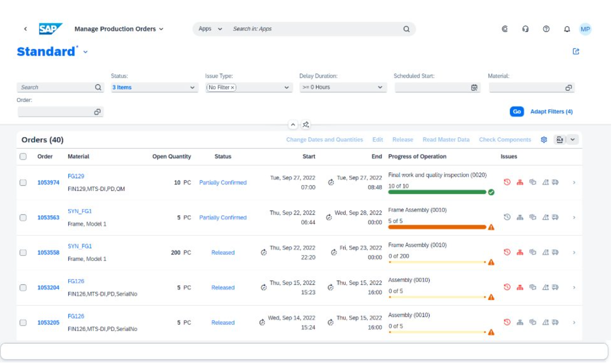The height and width of the screenshot is (364, 613).
Task: Go back using the back arrow
Action: click(25, 29)
